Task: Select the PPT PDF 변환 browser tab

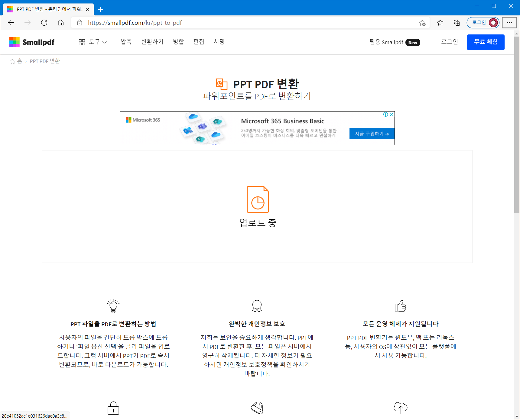Action: point(48,9)
